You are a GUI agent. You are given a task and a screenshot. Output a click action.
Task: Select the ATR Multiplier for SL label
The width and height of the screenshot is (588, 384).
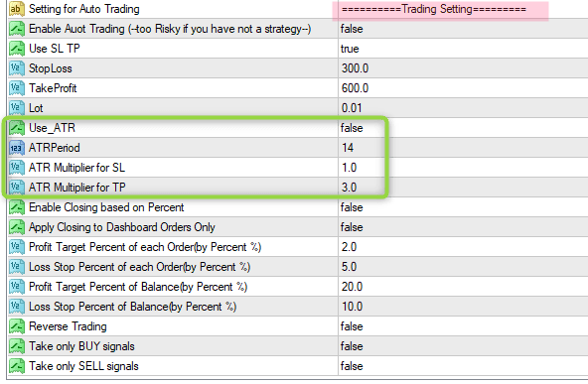[76, 168]
